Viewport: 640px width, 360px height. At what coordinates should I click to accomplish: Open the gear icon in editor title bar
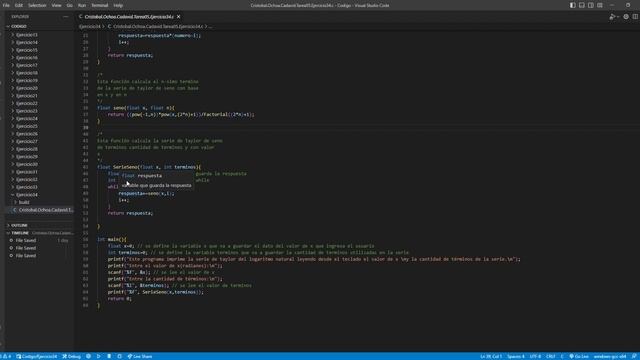[x=626, y=17]
